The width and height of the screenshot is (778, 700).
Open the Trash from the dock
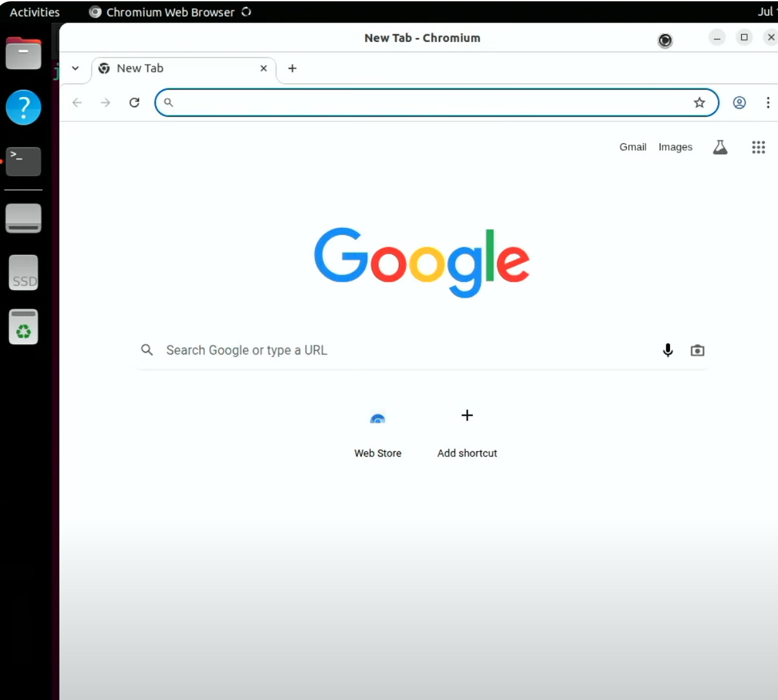point(24,327)
